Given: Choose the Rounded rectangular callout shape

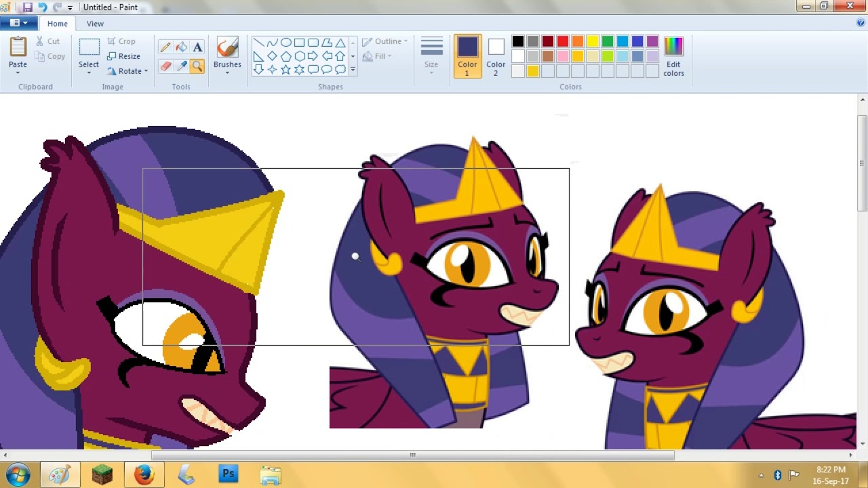Looking at the screenshot, I should pos(313,69).
